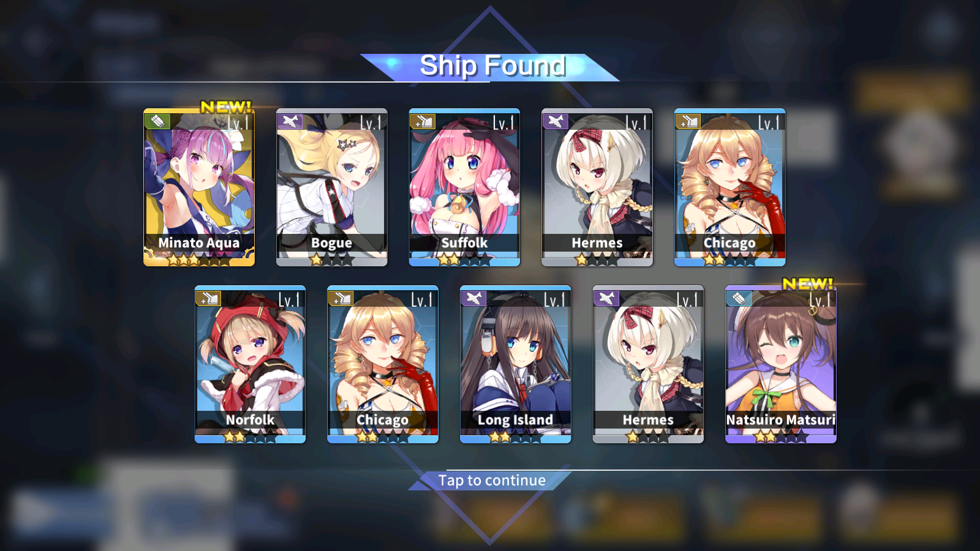Choose the Norfolk ship card
The image size is (980, 551).
point(250,364)
